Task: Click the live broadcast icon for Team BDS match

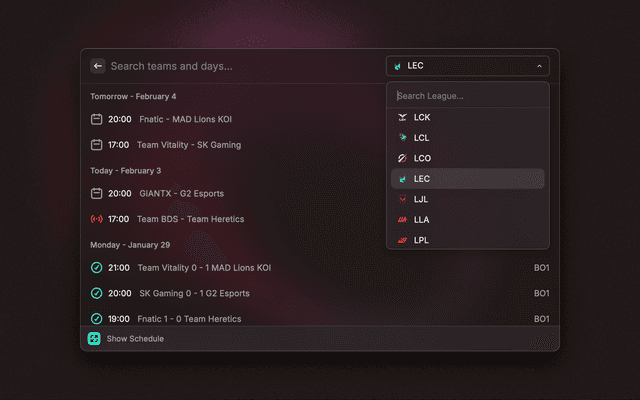Action: (97, 219)
